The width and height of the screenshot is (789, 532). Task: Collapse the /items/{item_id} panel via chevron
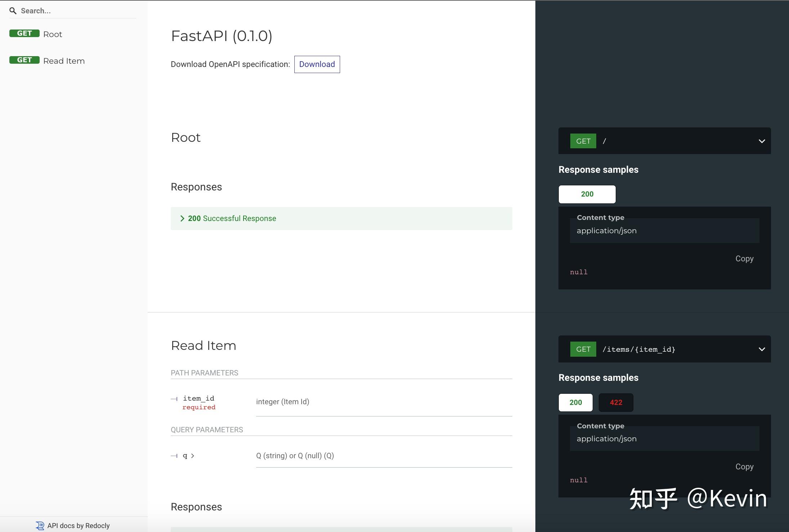tap(761, 349)
